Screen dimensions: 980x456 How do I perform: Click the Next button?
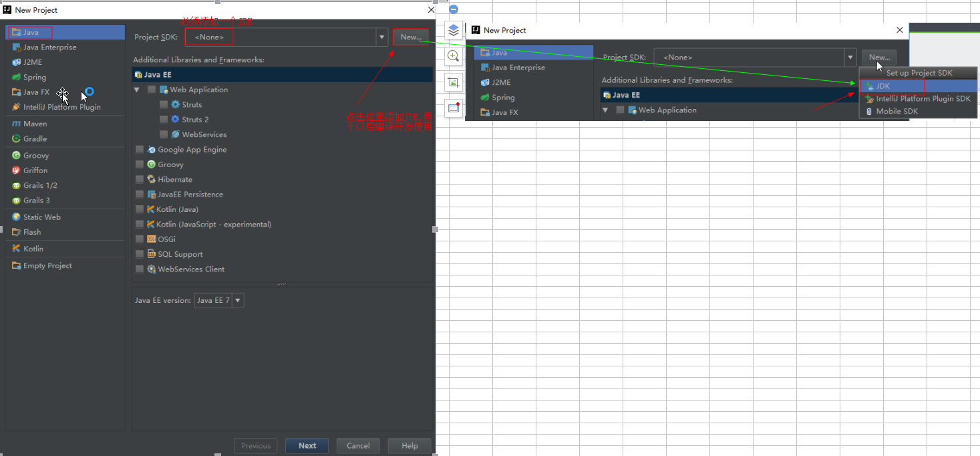(x=307, y=446)
